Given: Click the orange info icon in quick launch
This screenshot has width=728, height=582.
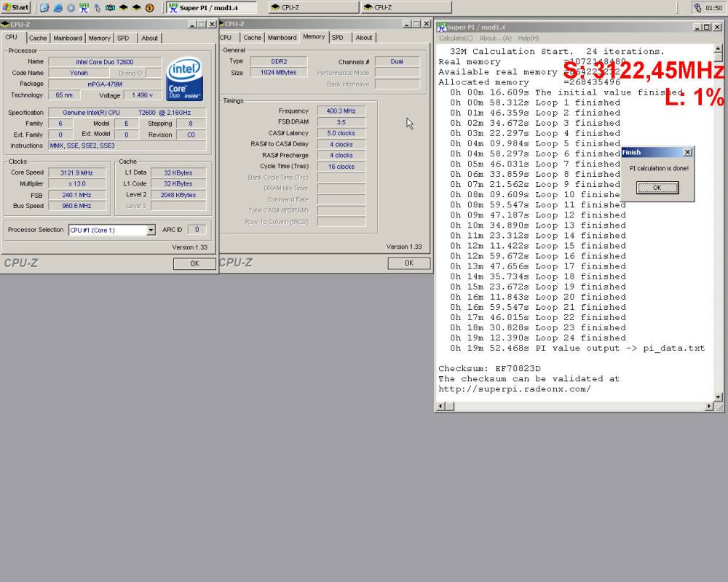Looking at the screenshot, I should 149,8.
